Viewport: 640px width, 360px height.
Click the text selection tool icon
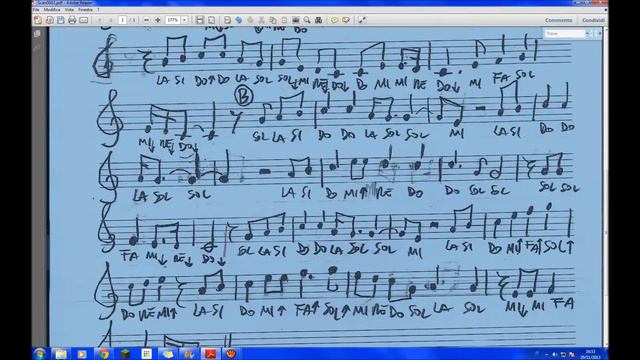227,20
